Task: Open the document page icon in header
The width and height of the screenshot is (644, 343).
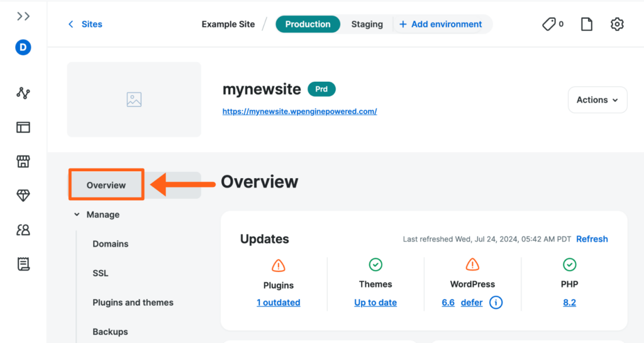Action: 587,25
